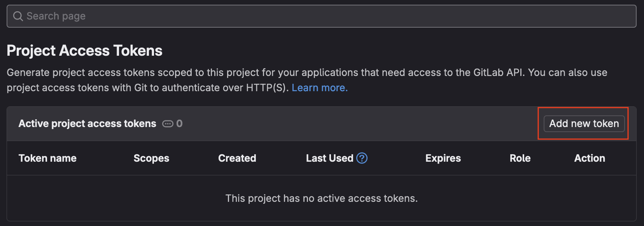This screenshot has width=644, height=226.
Task: Click the Action column header
Action: point(590,158)
